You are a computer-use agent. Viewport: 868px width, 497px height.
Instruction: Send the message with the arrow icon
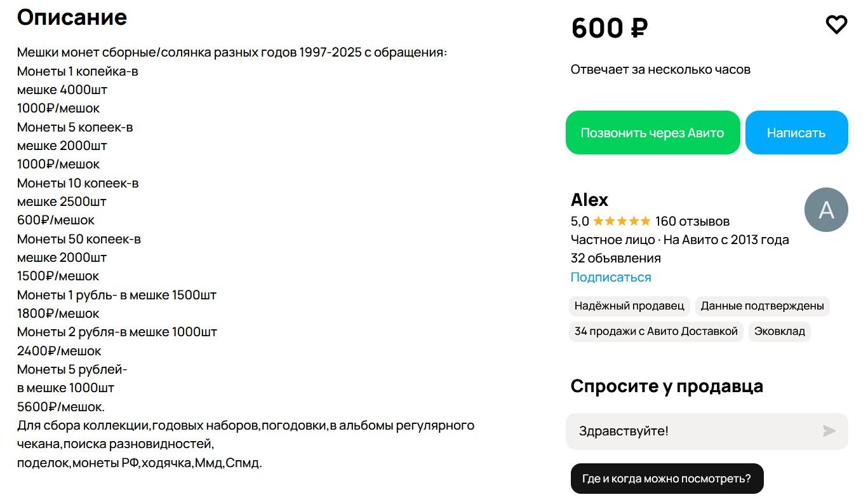829,432
